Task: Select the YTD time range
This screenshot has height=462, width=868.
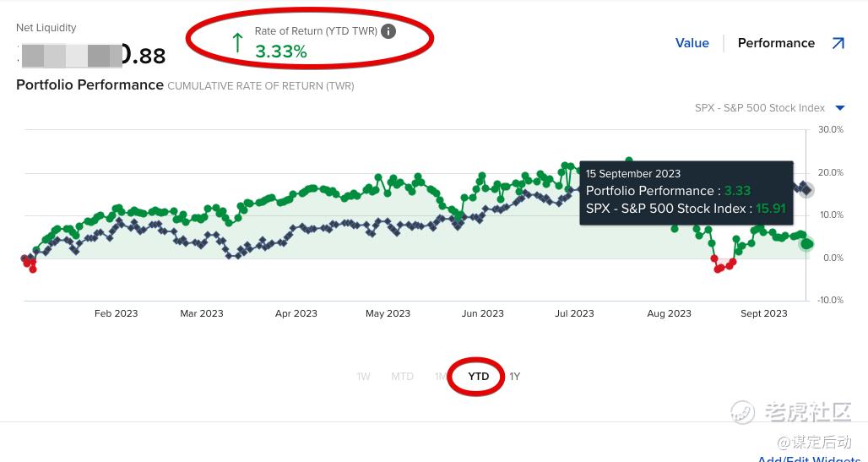Action: coord(479,377)
